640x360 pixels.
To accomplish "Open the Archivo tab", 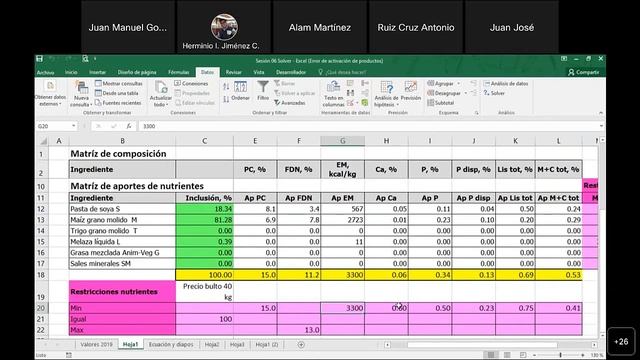I will (x=45, y=72).
